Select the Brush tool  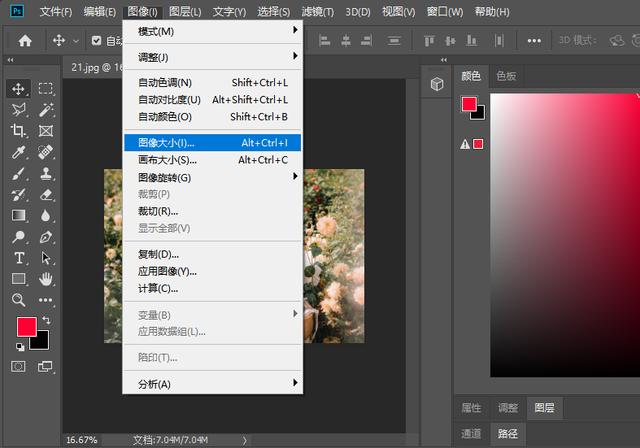18,173
